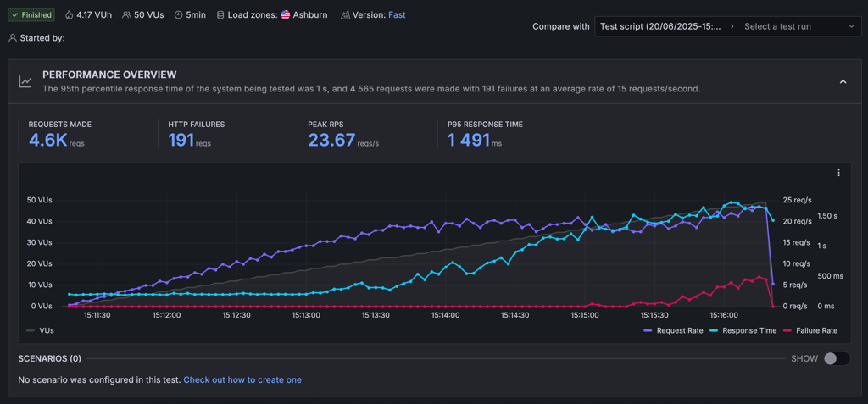
Task: Click the 15:12:00 time axis label
Action: [167, 315]
